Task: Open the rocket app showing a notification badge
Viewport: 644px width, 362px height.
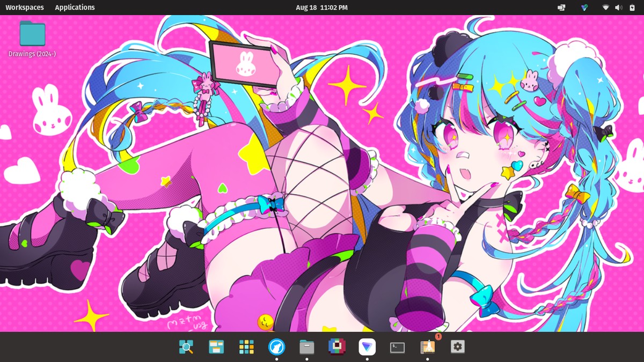Action: [427, 347]
